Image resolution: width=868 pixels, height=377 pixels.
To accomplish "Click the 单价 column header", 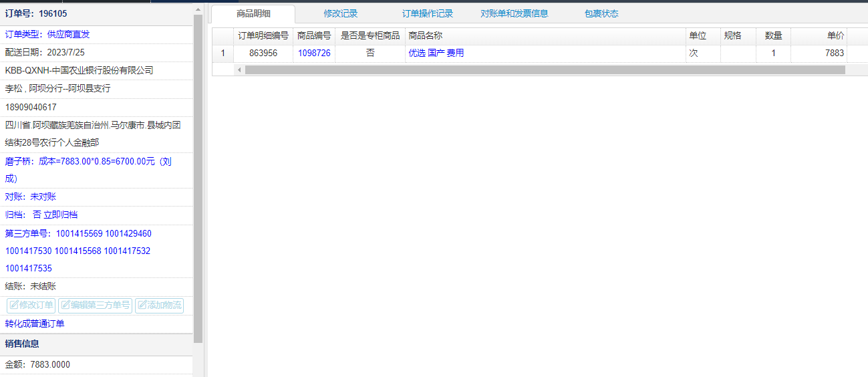I will click(x=819, y=35).
